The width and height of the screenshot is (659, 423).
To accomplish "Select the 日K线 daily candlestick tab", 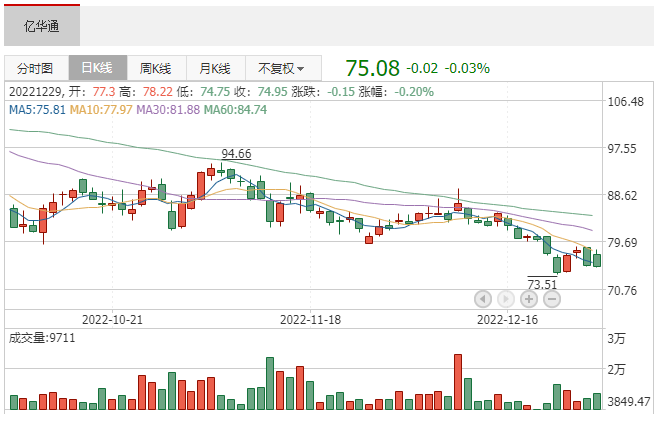I will 97,69.
